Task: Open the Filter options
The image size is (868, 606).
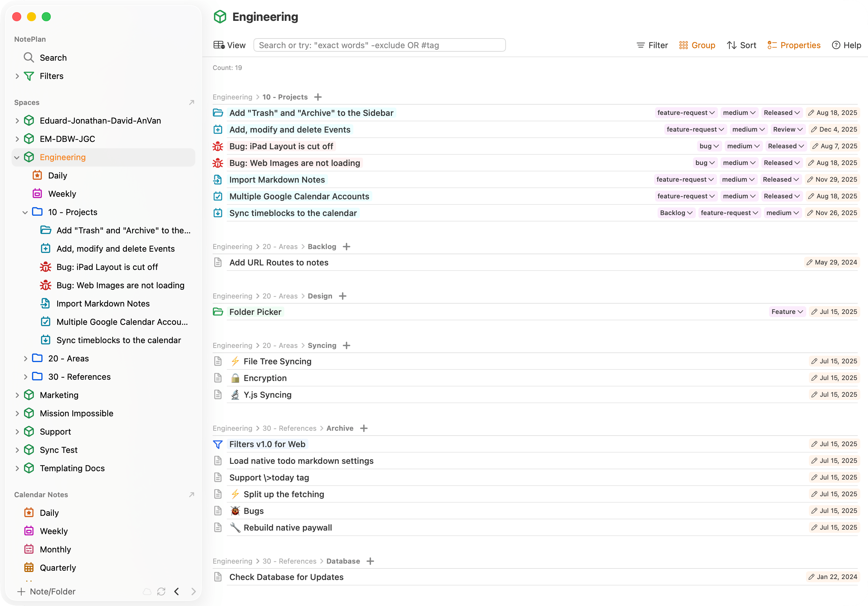Action: pyautogui.click(x=652, y=45)
